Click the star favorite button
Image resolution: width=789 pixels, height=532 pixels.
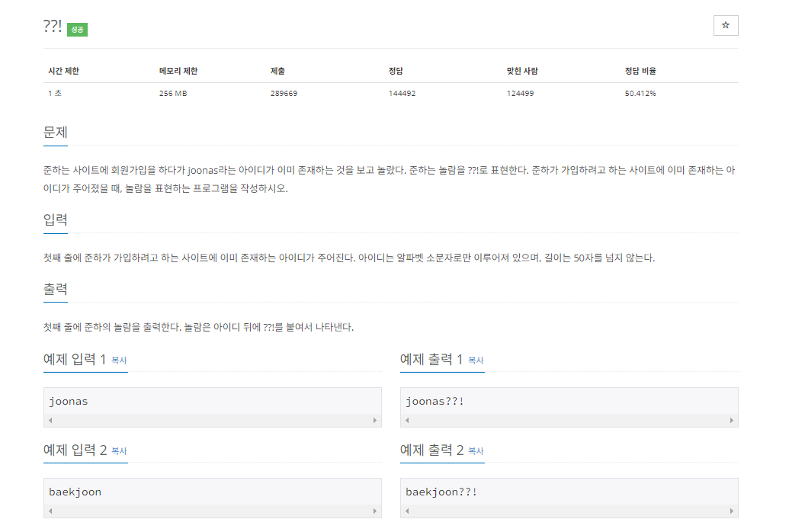coord(726,26)
